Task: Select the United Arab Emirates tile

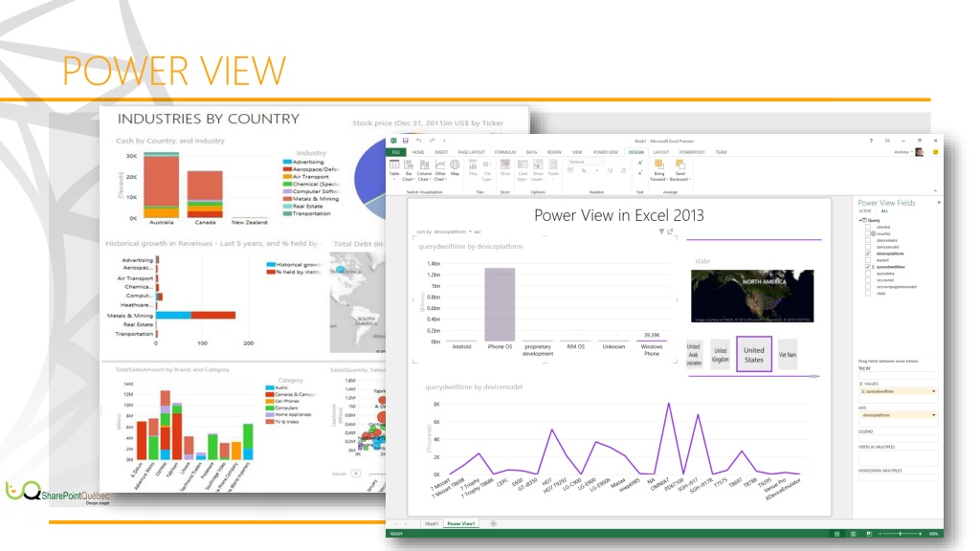Action: coord(694,355)
